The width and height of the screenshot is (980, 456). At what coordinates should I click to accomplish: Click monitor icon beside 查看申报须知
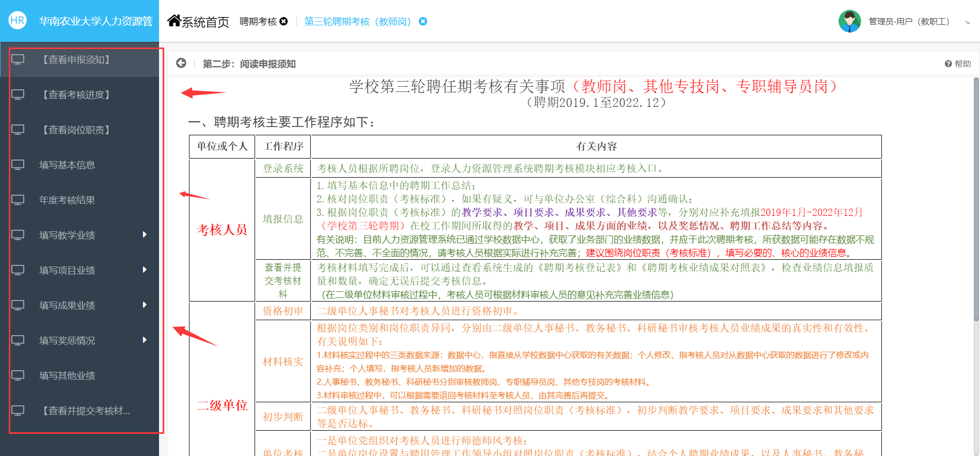click(18, 60)
